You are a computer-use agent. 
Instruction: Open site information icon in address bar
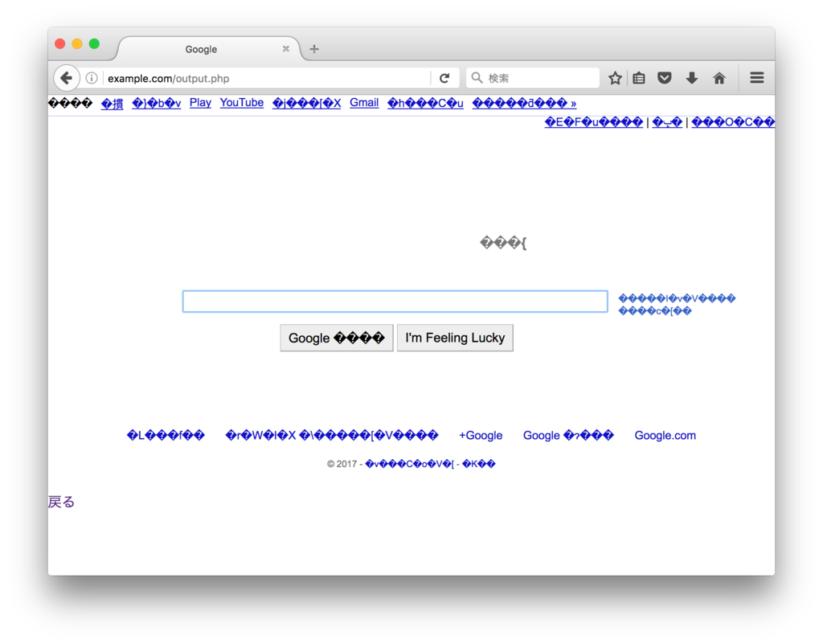(x=92, y=78)
